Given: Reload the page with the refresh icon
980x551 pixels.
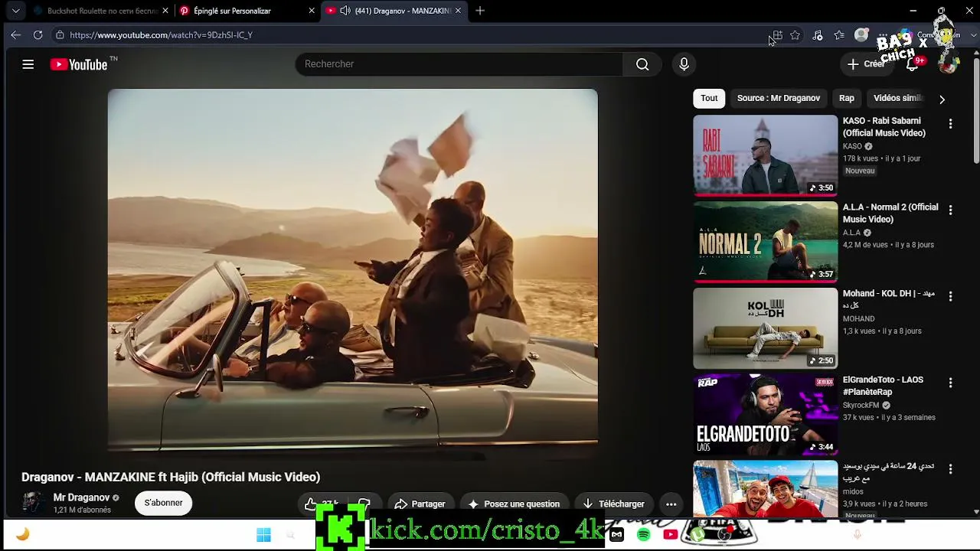Looking at the screenshot, I should point(38,34).
